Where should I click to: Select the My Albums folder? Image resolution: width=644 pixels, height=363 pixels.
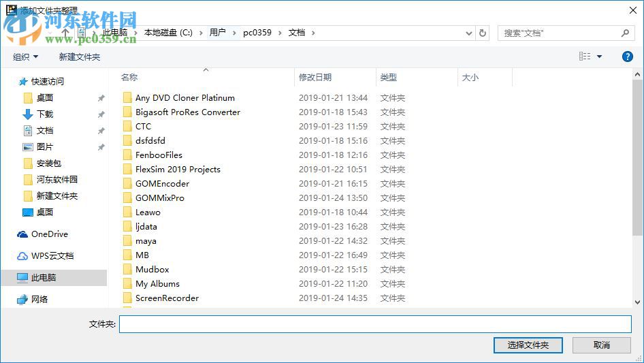(157, 284)
